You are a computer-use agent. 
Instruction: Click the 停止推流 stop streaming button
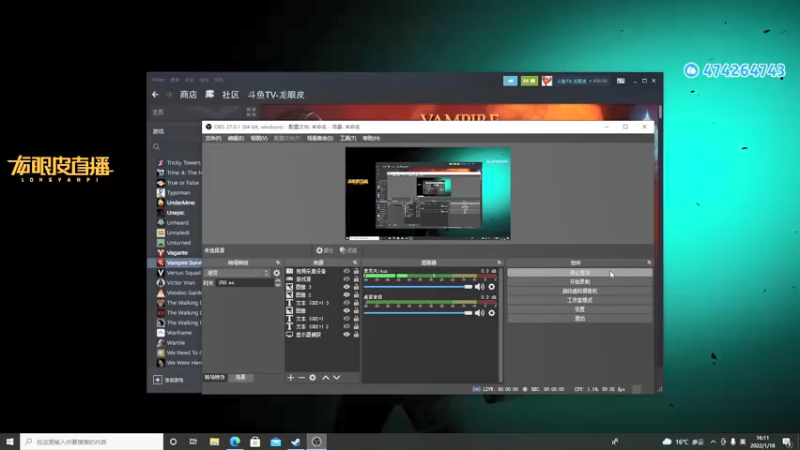(580, 272)
